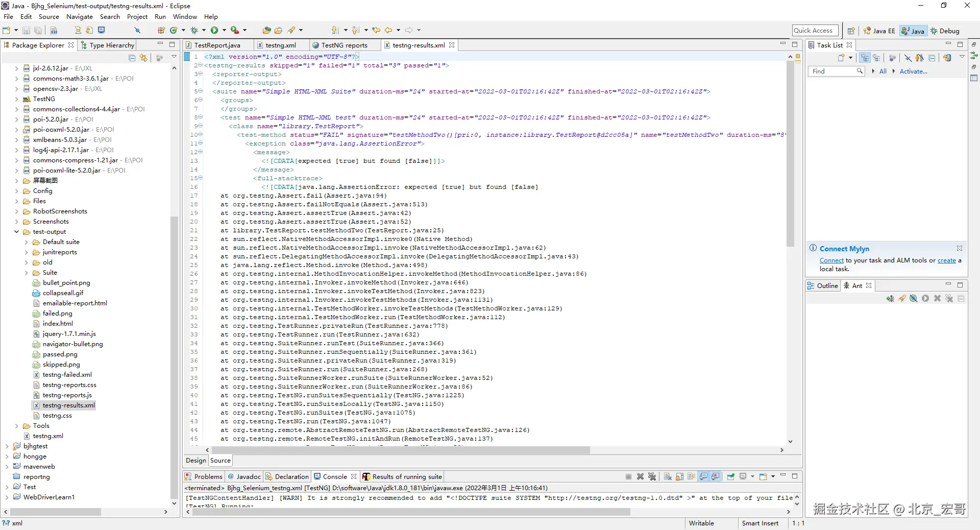Screen dimensions: 980x530
Task: Expand the WebDriverLearn1 project
Action: coord(7,497)
